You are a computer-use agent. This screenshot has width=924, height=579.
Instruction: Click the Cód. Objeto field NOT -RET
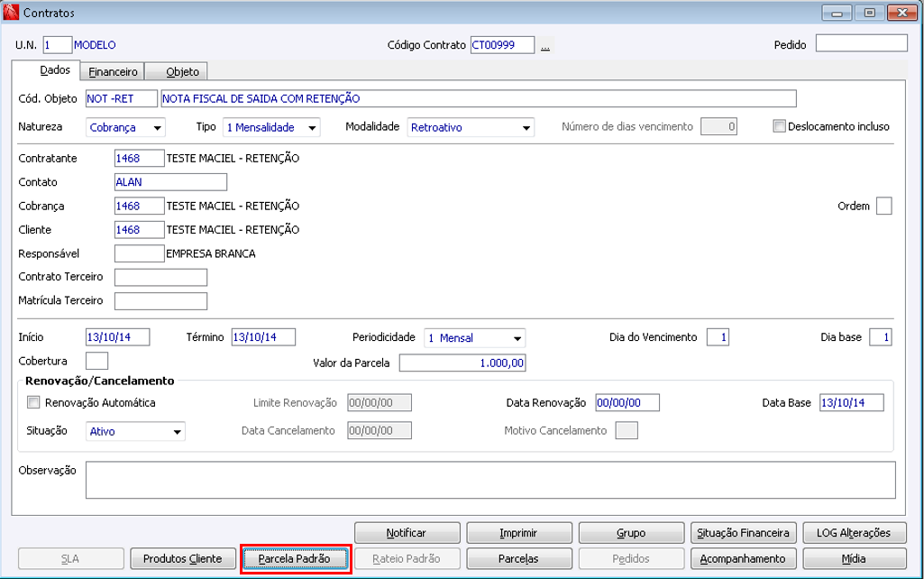(122, 98)
